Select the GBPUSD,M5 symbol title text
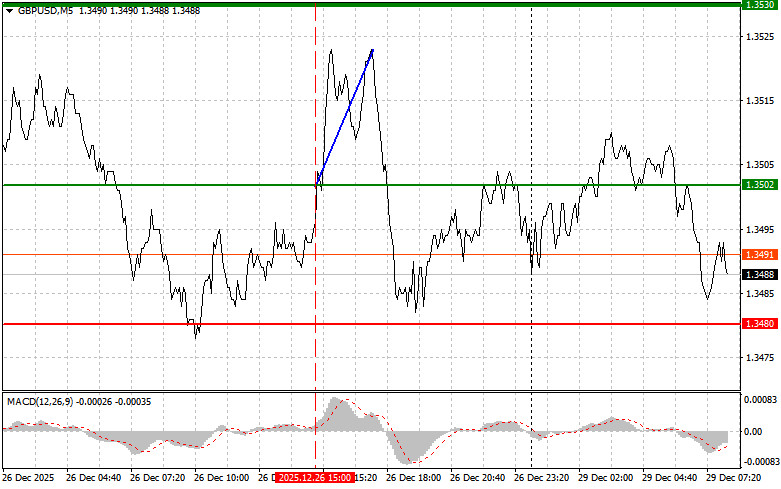 pos(45,10)
